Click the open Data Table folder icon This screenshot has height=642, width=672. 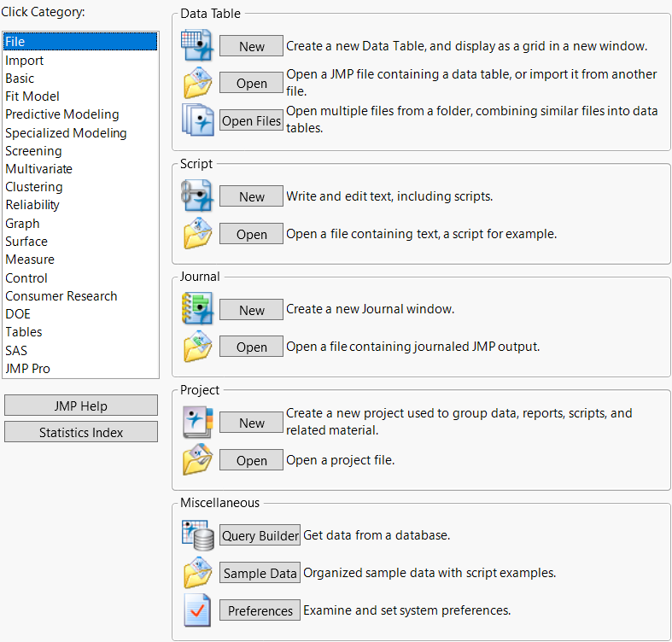[197, 83]
